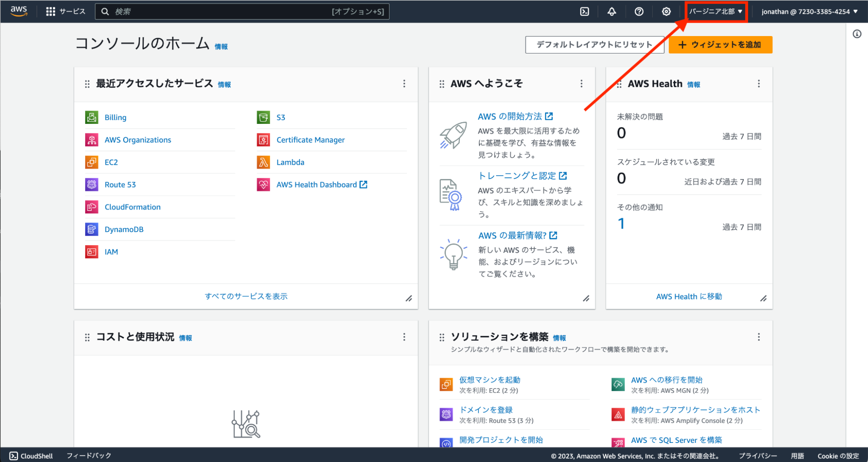
Task: Open the サービス grid menu
Action: (x=66, y=11)
